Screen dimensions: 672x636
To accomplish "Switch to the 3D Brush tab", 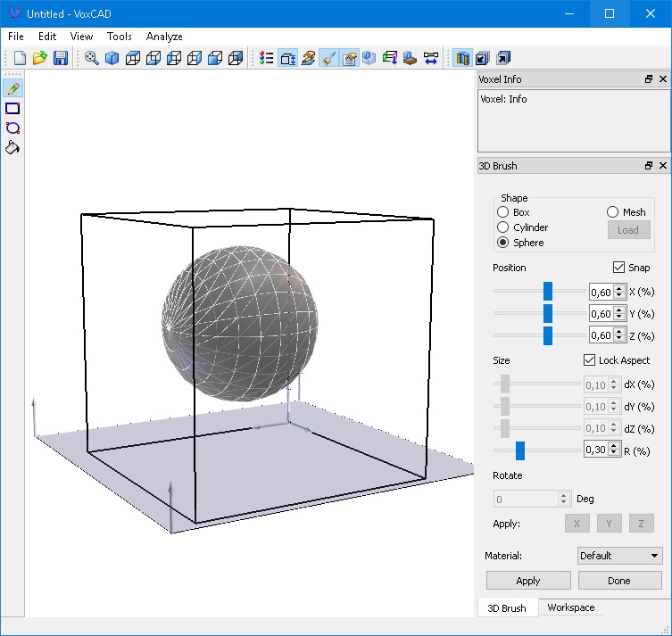I will click(x=507, y=608).
